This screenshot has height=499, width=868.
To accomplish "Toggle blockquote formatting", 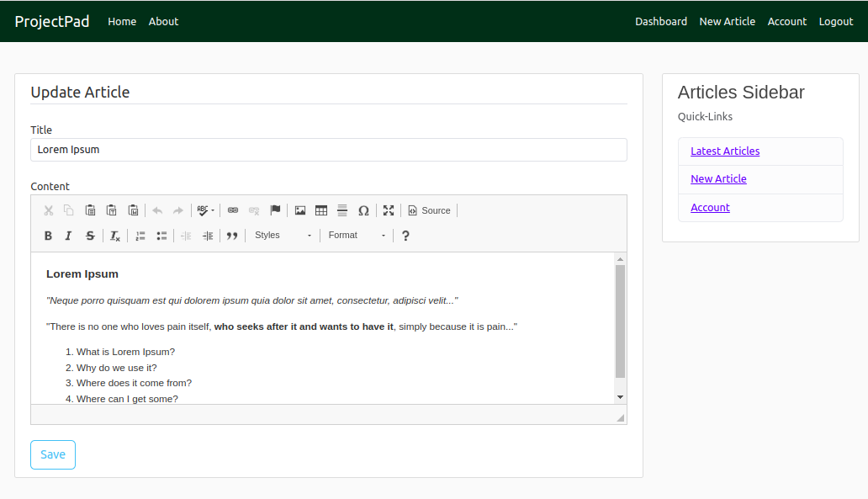I will click(x=233, y=236).
